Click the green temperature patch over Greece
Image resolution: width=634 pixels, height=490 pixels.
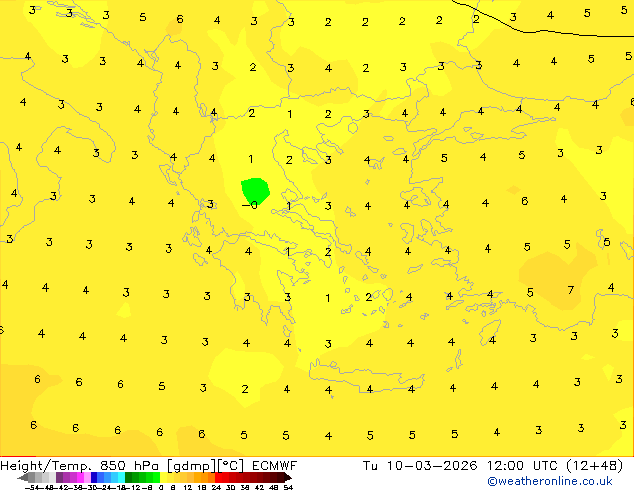coord(255,190)
